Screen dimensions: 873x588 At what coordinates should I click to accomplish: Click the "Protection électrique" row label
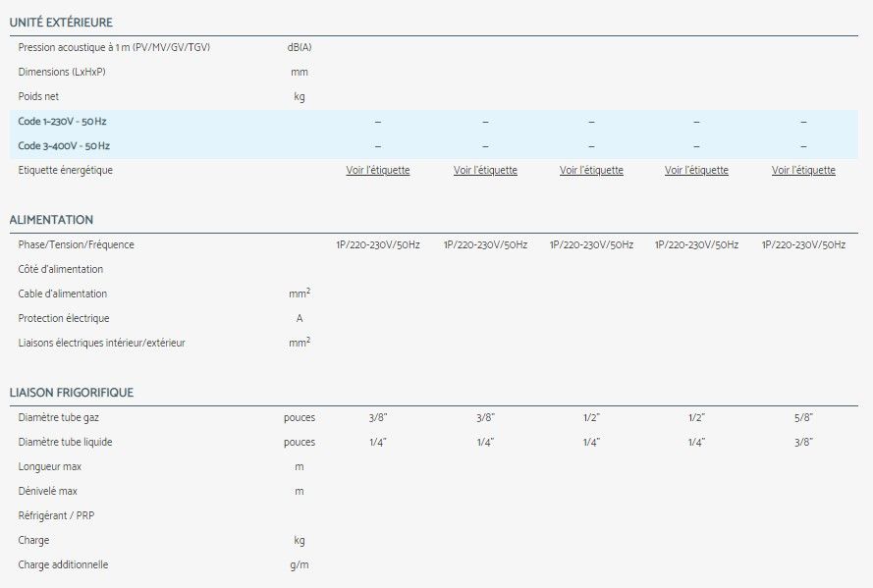point(64,318)
